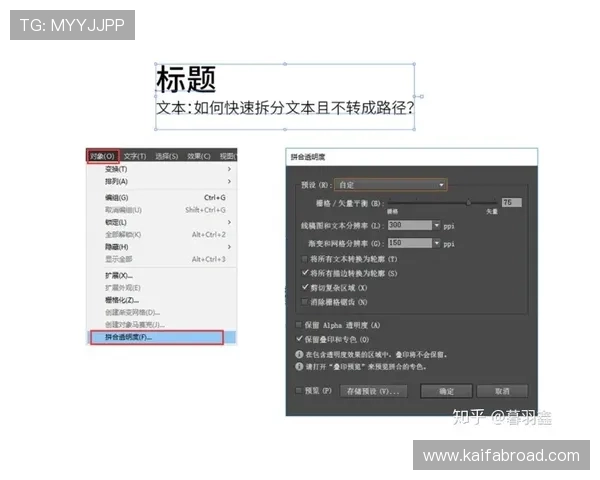Click info icon beside 叠印将不会保留 note
Viewport: 600px width, 480px height.
tap(299, 354)
